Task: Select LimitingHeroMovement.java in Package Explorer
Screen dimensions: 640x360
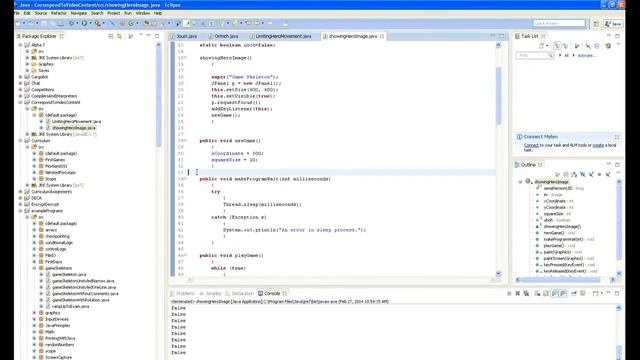Action: 76,122
